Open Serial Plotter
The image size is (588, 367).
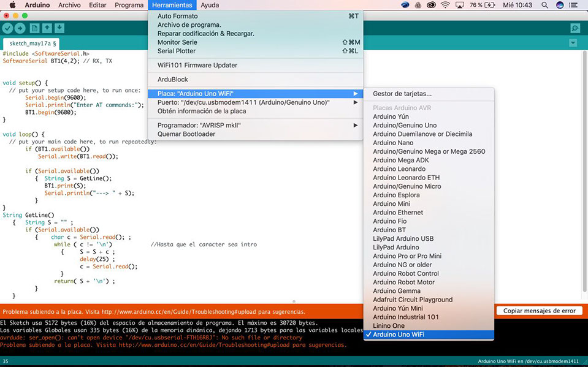coord(256,51)
